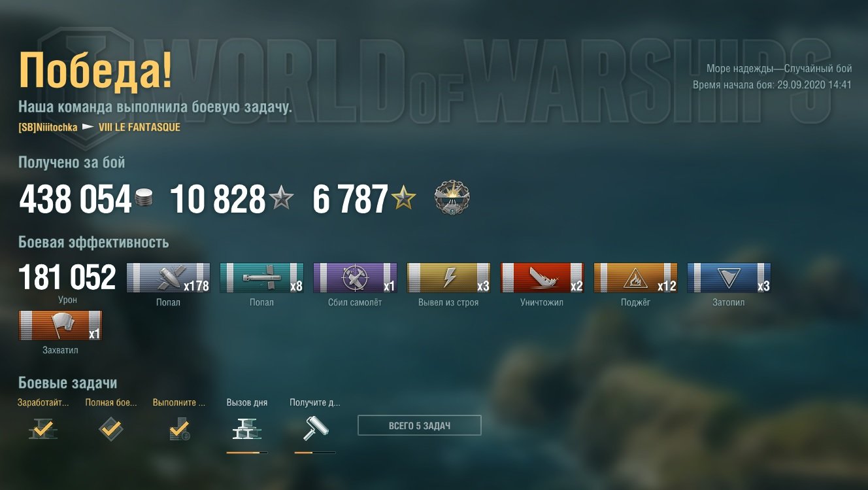
Task: Select the plane shot down ribbon
Action: 355,278
